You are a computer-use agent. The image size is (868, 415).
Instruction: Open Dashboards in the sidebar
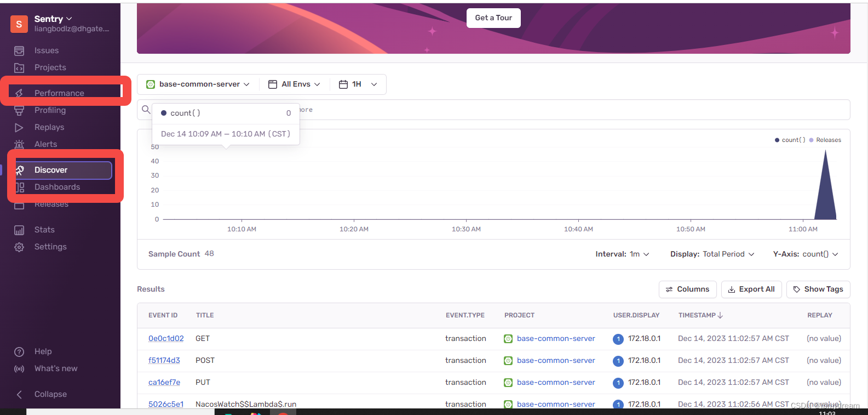pos(57,187)
